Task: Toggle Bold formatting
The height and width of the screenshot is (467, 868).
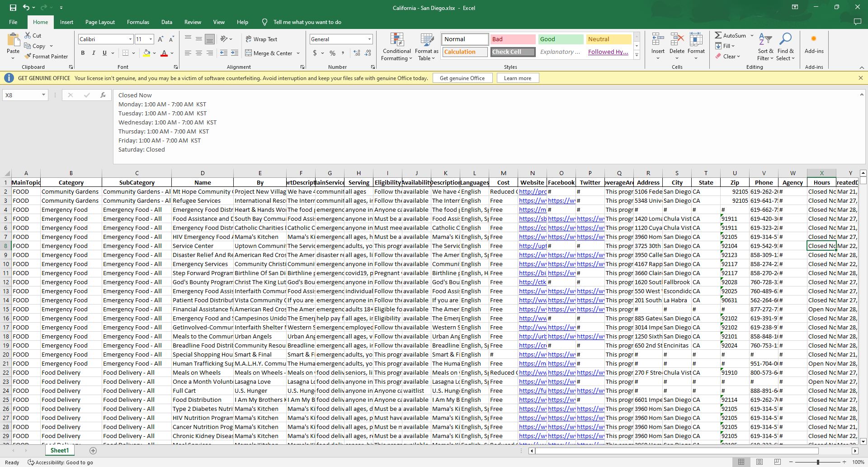Action: point(83,53)
